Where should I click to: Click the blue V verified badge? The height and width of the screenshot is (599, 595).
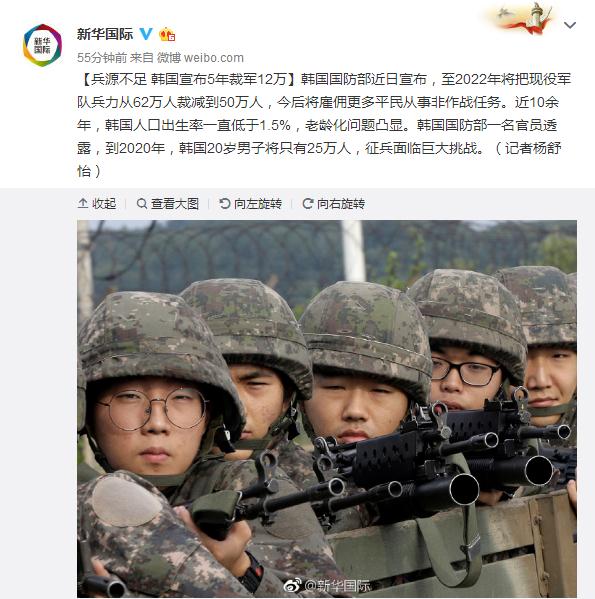click(x=146, y=34)
